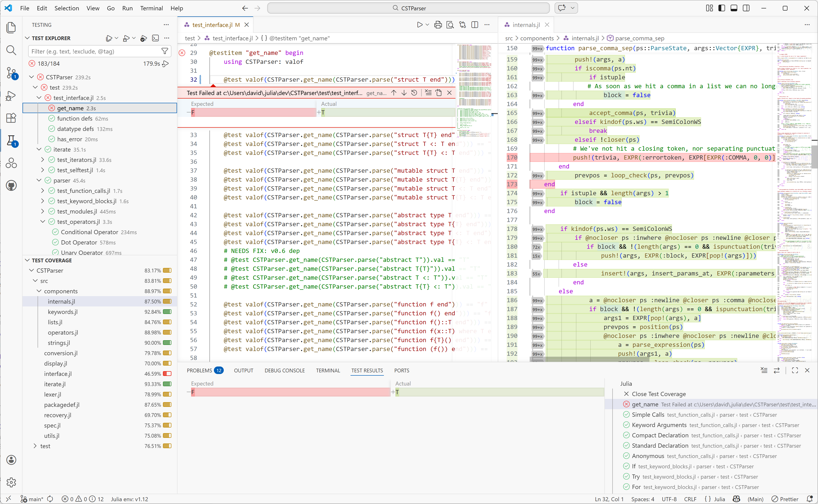Open the find widget via the search-in-file icon
This screenshot has height=504, width=818.
coord(450,25)
